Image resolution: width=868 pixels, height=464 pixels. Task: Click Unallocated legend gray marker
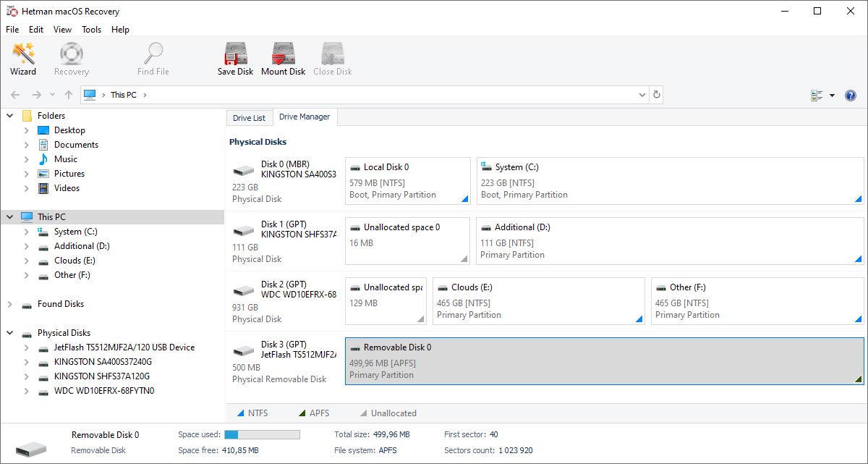click(364, 413)
